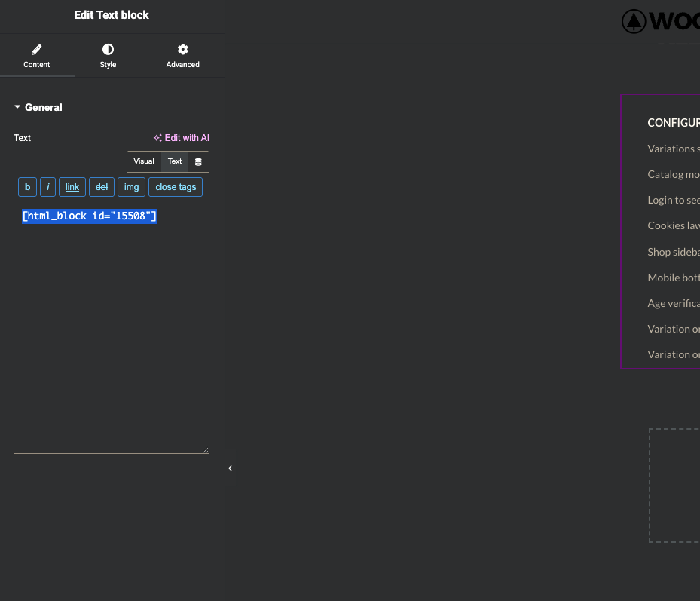Open the Mobile bott menu item

(674, 278)
